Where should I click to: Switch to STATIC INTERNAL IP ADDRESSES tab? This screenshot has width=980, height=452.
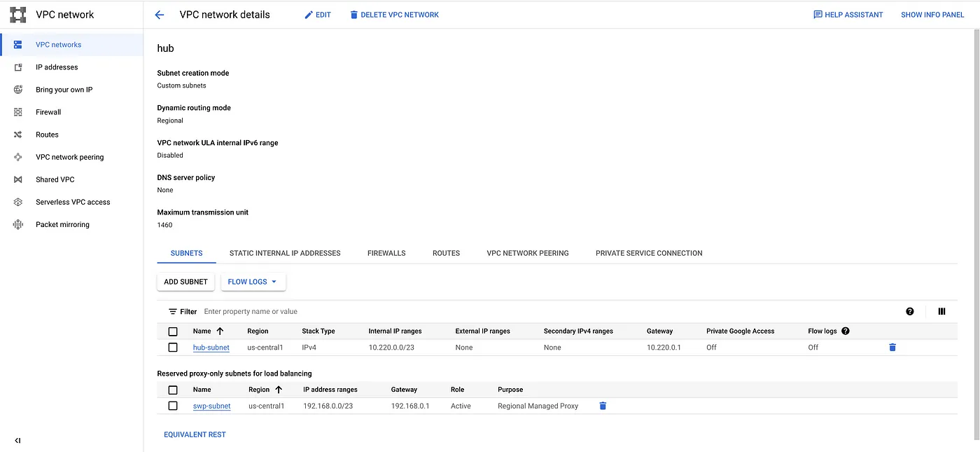point(285,253)
